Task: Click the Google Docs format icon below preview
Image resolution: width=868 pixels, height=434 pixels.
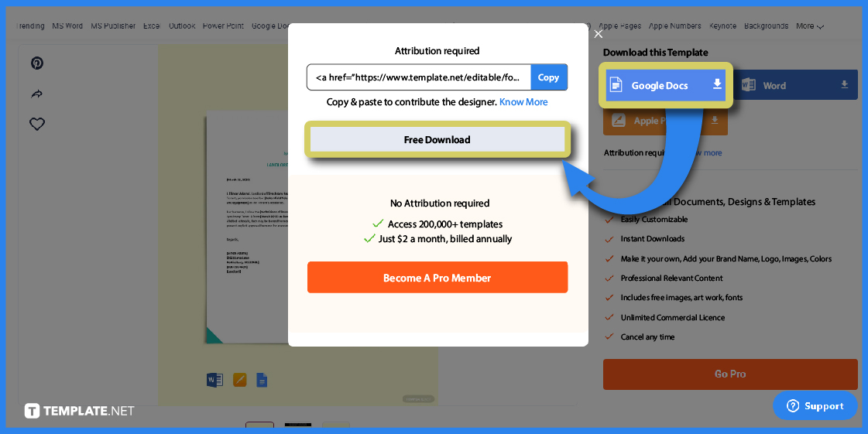Action: point(262,380)
